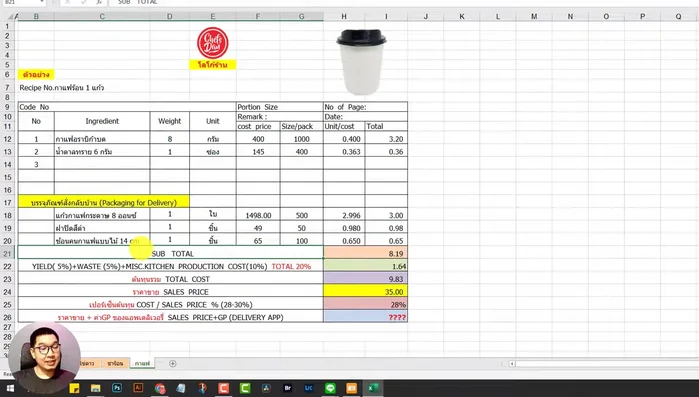Select the yellow ตัวอย่าง label cell
The width and height of the screenshot is (699, 397).
(x=36, y=74)
